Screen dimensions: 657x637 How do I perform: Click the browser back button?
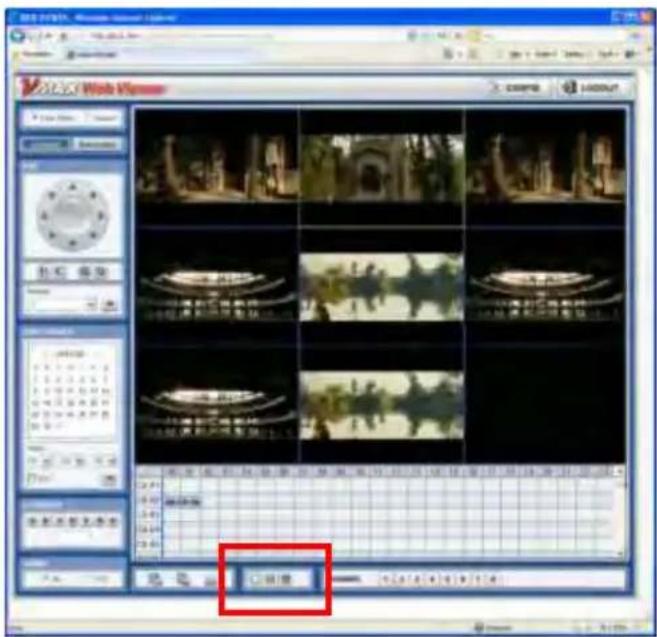pos(18,36)
